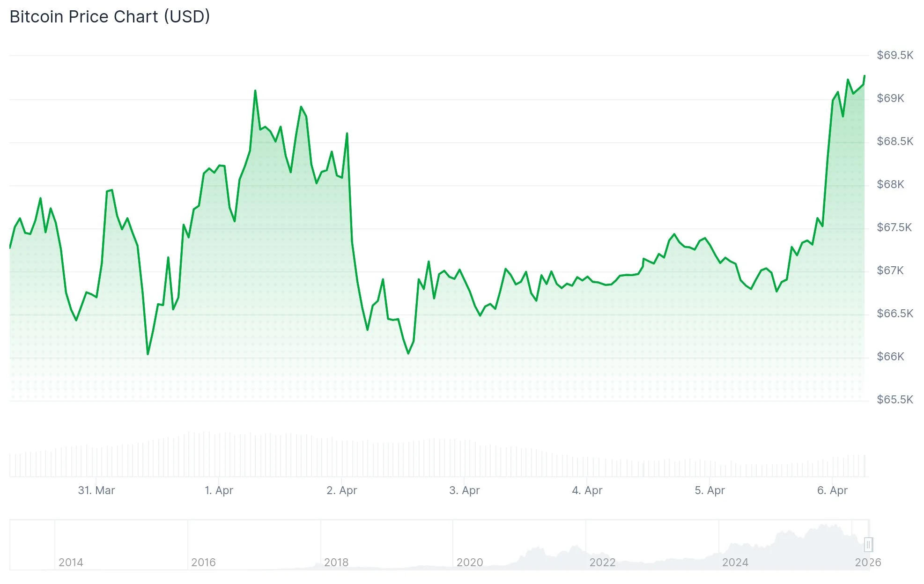Click the 2024 label in the navigator
924x584 pixels.
(x=735, y=562)
